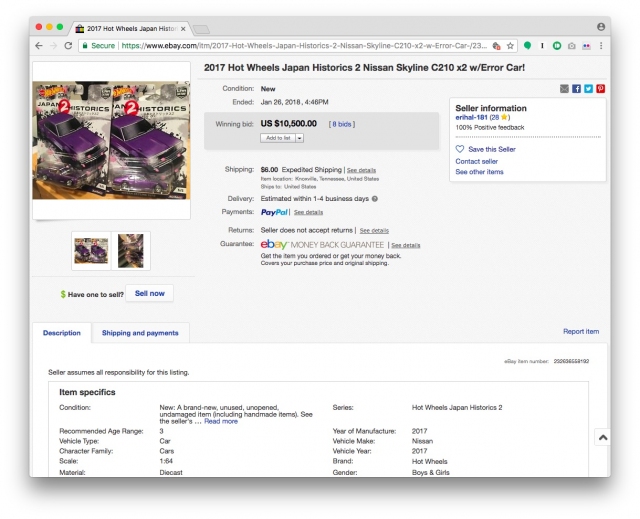This screenshot has height=519, width=640.
Task: Pin listing on Pinterest
Action: click(x=600, y=89)
